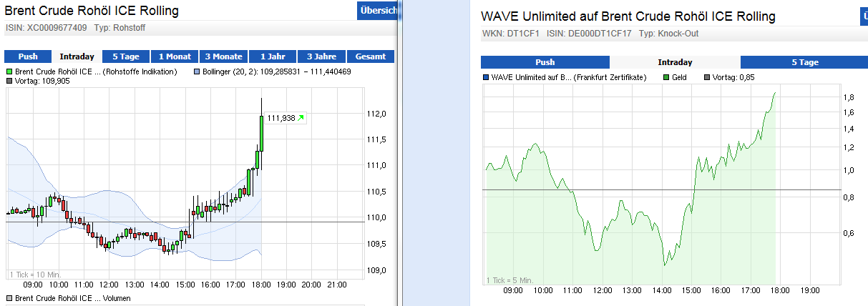The image size is (868, 306).
Task: Switch WAVE Unlimited chart to 5 Tage
Action: click(804, 62)
